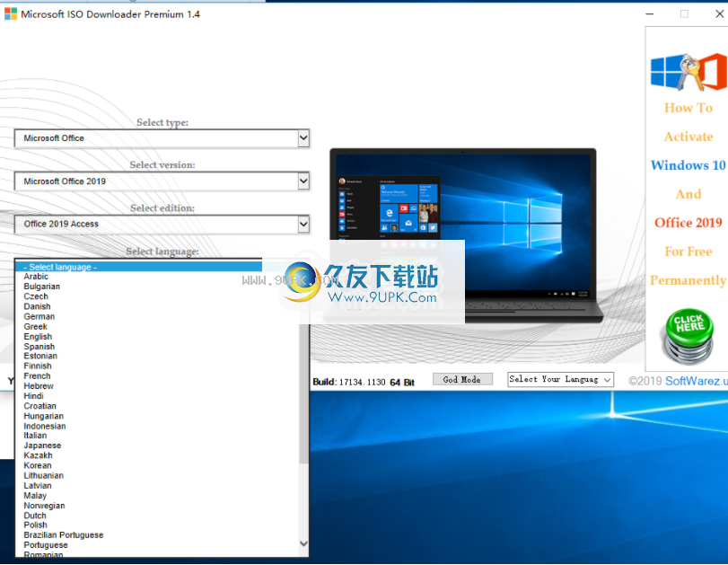Pick Greek in the language list

coord(35,327)
